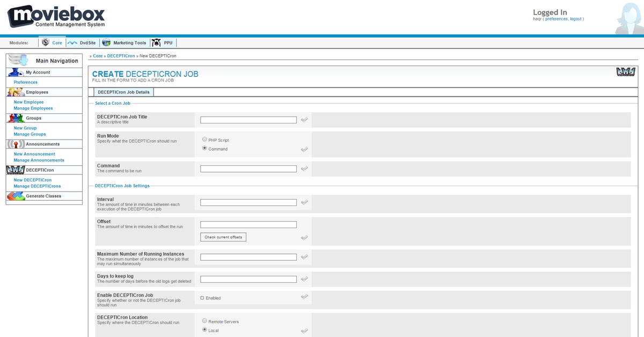Select the Command run mode
Screen dimensions: 644x337
coord(204,148)
